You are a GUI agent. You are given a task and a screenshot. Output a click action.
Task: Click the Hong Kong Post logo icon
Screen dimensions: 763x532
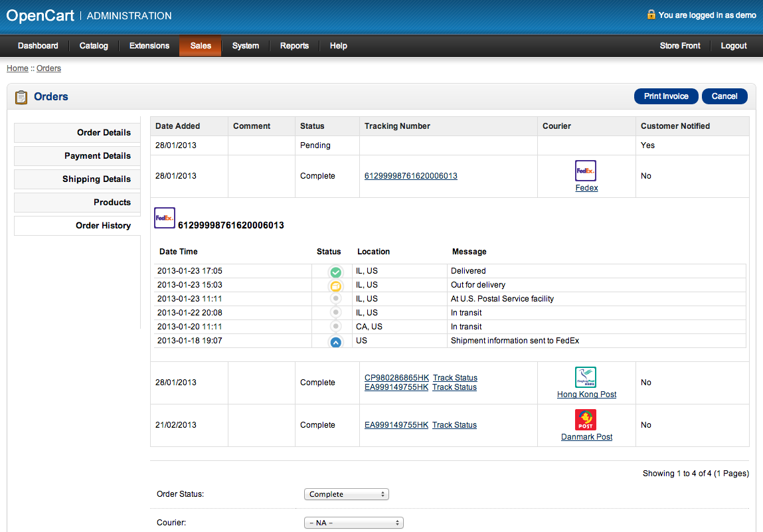586,377
